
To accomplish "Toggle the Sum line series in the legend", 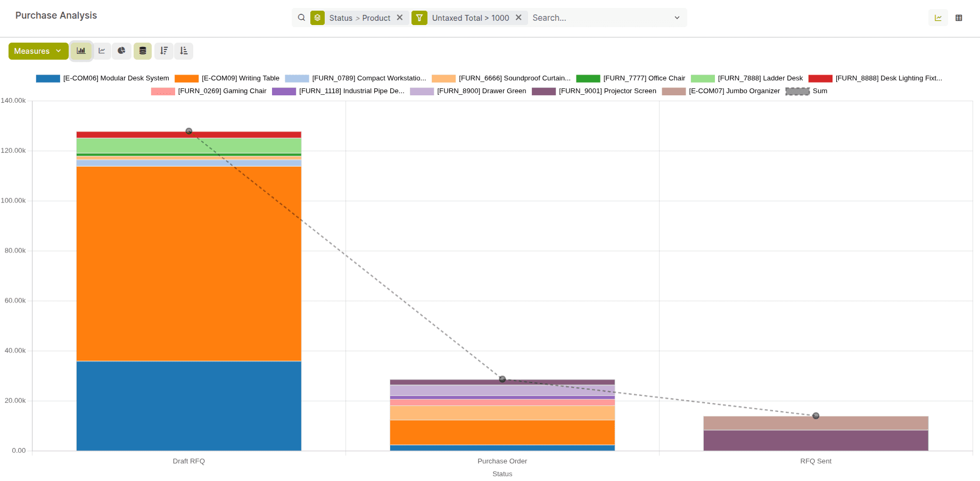I will tap(820, 91).
